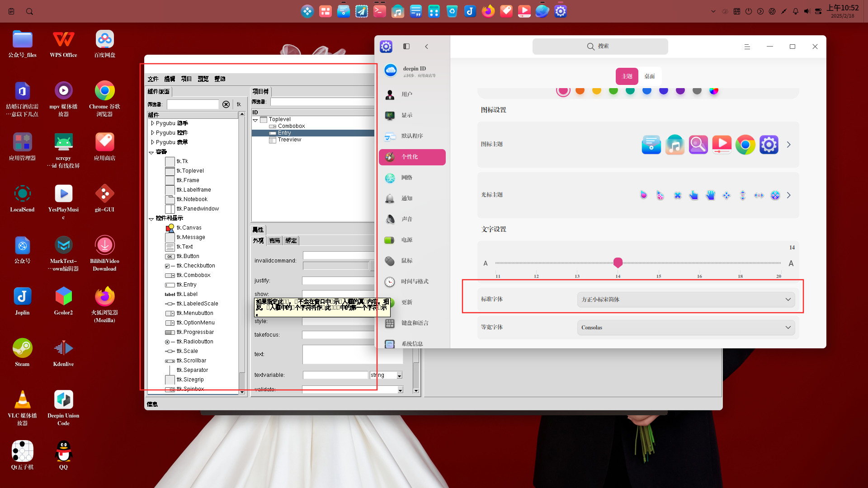Screen dimensions: 868x488
Task: Switch to 布局 layout properties tab
Action: 274,241
